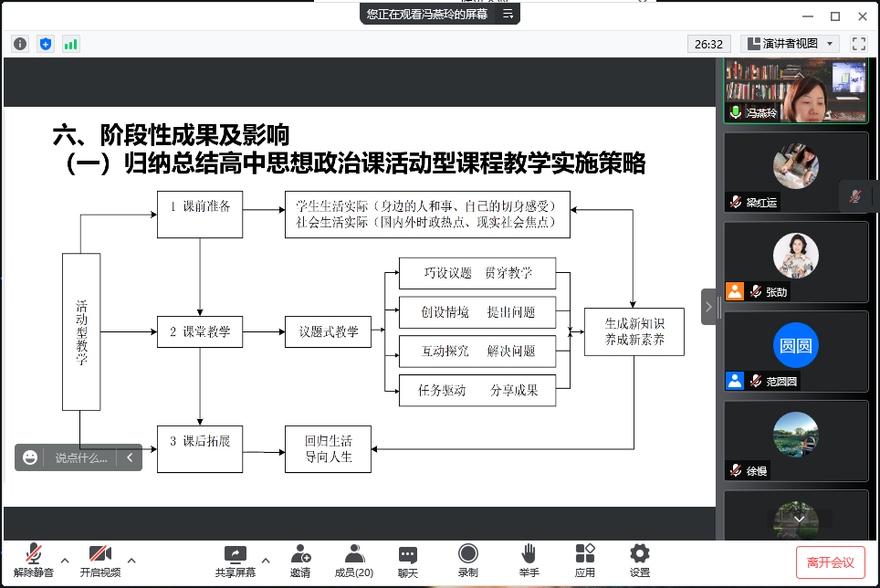The height and width of the screenshot is (588, 880).
Task: Click the meeting info icon
Action: pos(20,44)
